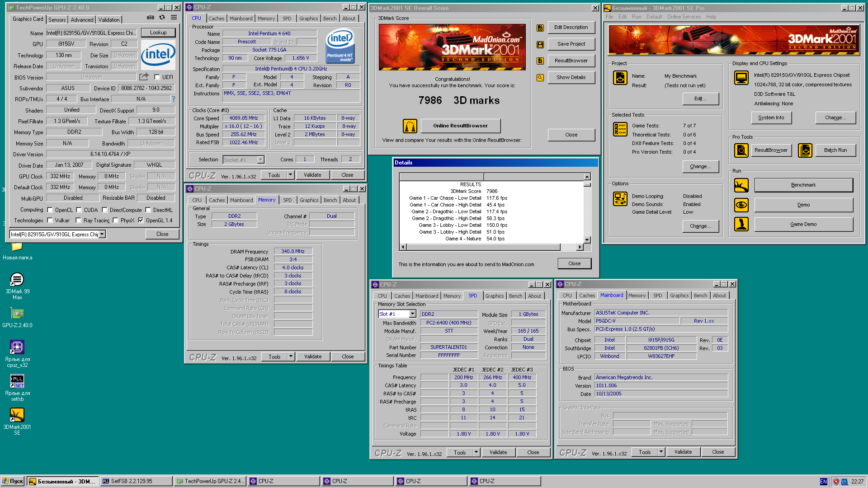
Task: Click System Info button
Action: (x=771, y=117)
